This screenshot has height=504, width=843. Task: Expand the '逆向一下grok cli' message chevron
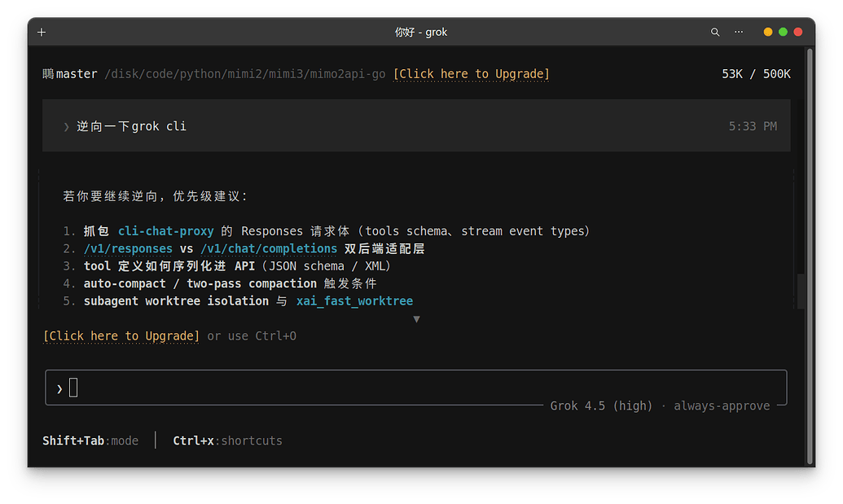coord(66,127)
